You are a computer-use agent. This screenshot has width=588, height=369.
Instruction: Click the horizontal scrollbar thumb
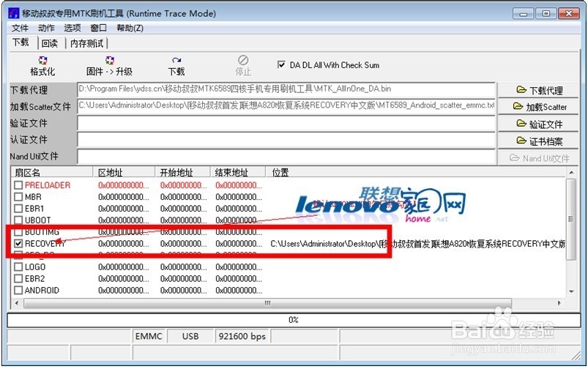(267, 302)
